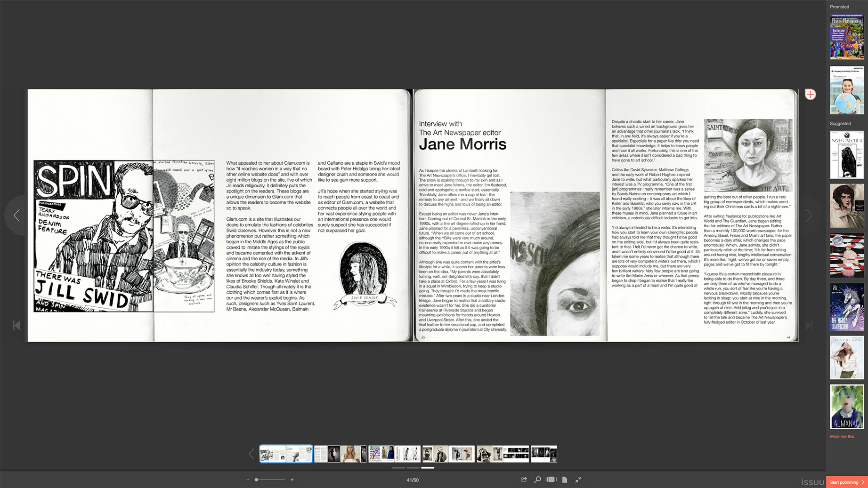868x488 pixels.
Task: Jump to the first page of the publication
Action: pos(16,325)
